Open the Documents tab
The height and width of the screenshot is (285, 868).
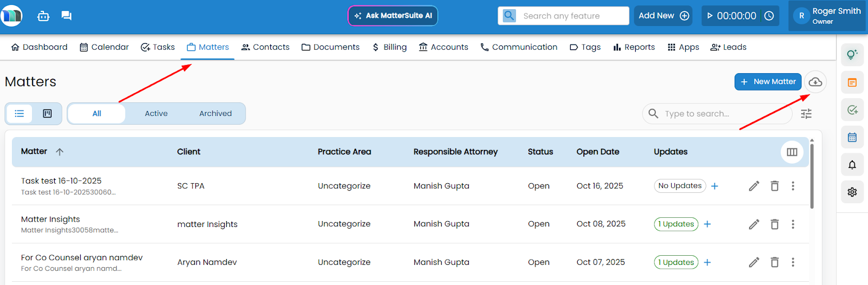[330, 47]
